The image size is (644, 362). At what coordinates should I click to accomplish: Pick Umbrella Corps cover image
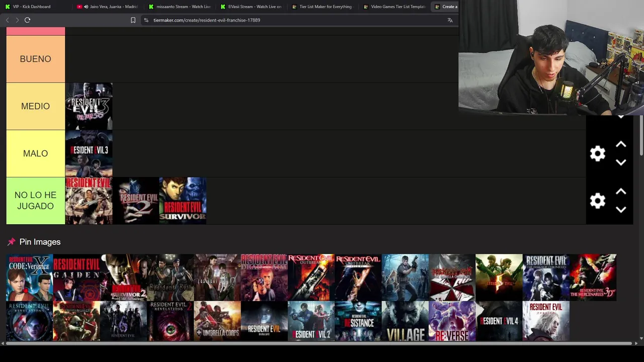click(x=217, y=321)
